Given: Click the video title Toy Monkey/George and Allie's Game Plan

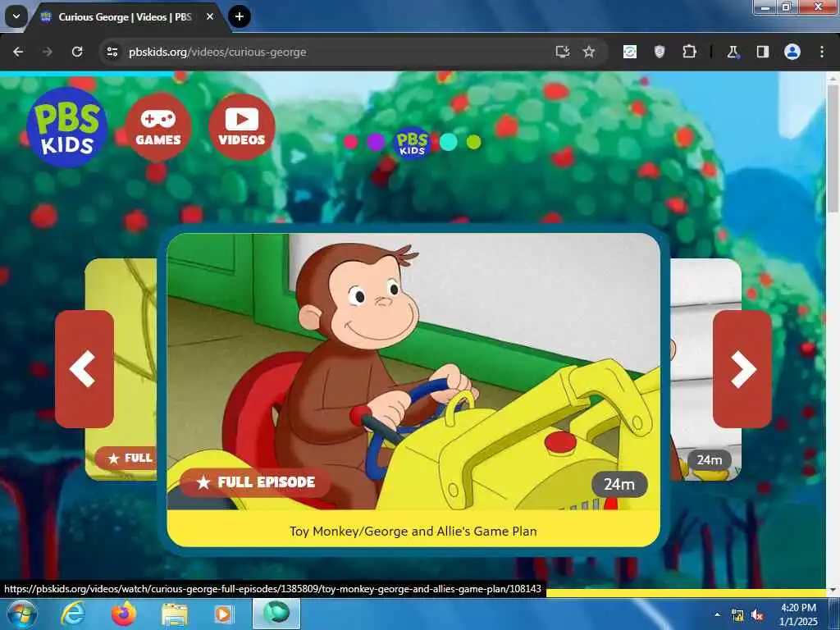Looking at the screenshot, I should (413, 531).
